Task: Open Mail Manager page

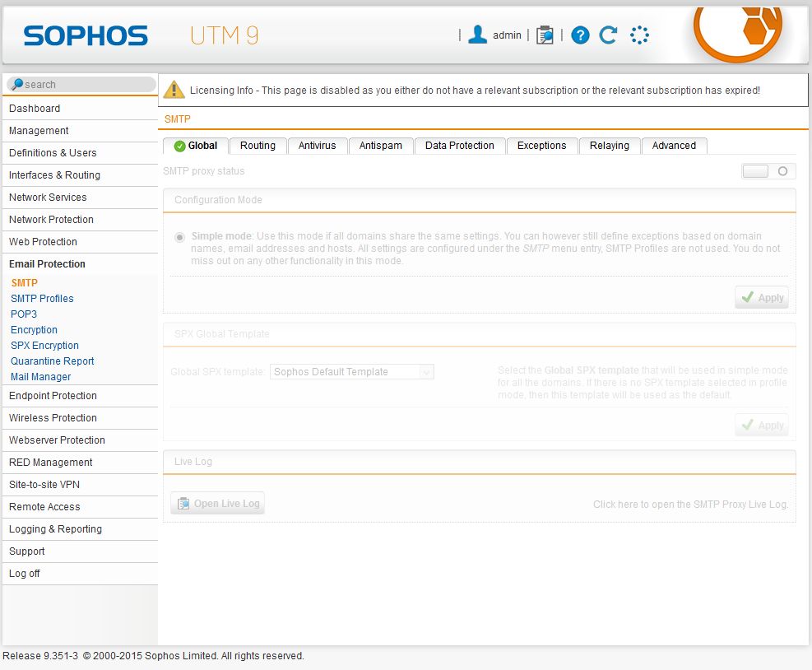Action: [41, 377]
